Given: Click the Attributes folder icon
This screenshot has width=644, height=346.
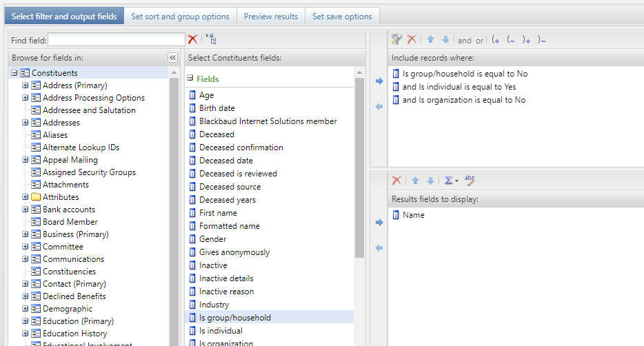Looking at the screenshot, I should (36, 196).
